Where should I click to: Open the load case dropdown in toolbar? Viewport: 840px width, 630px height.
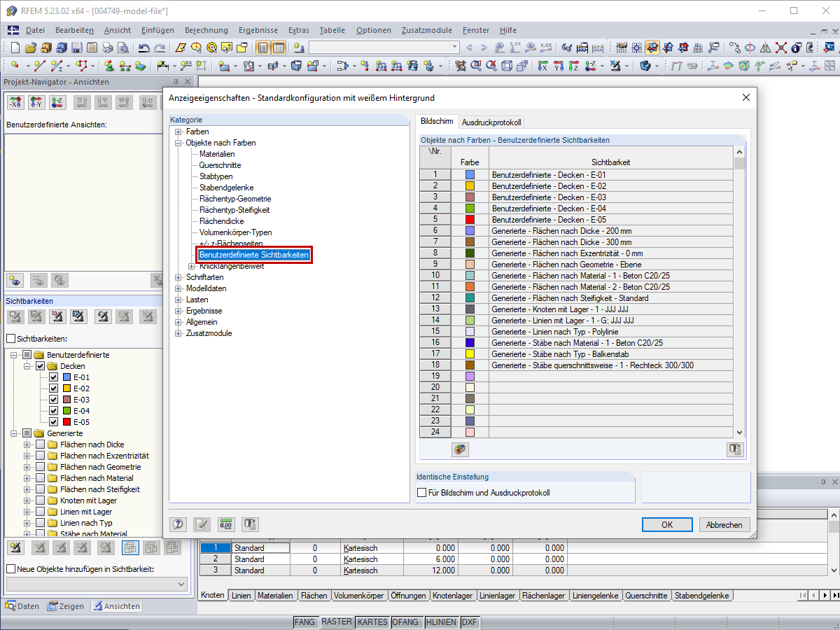pos(455,48)
